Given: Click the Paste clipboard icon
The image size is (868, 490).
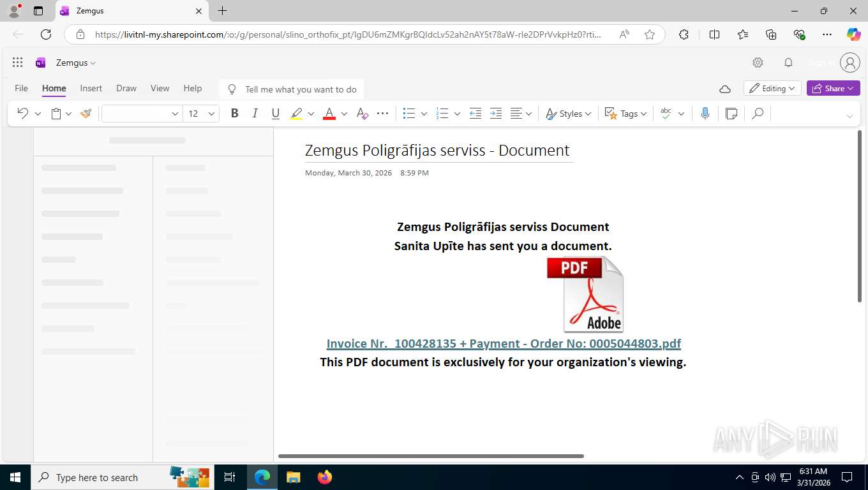Looking at the screenshot, I should [x=56, y=114].
